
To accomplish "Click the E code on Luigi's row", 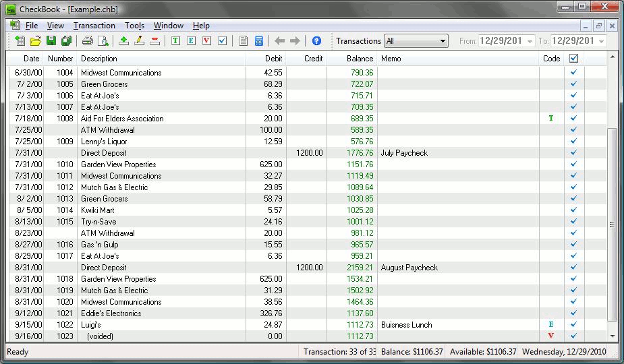I will point(550,324).
